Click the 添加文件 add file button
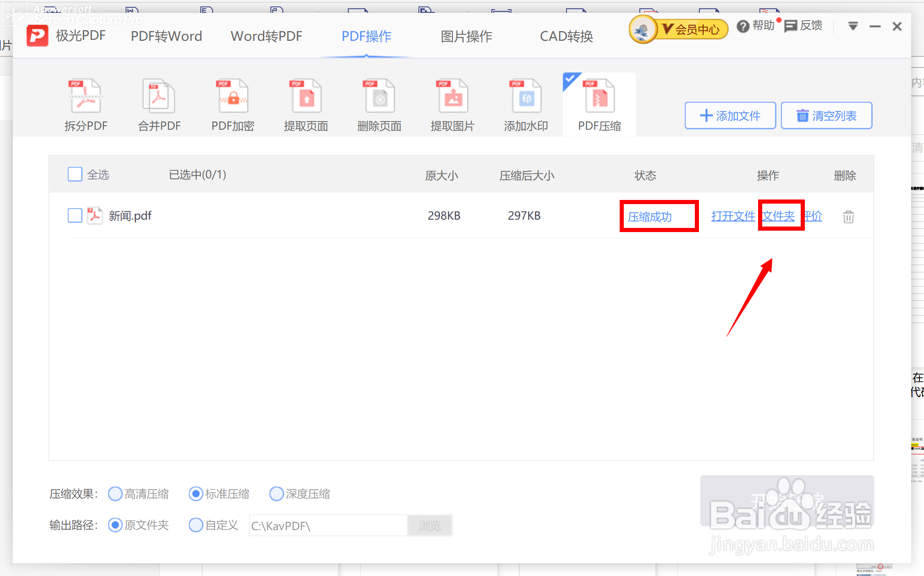The image size is (924, 576). click(x=730, y=116)
